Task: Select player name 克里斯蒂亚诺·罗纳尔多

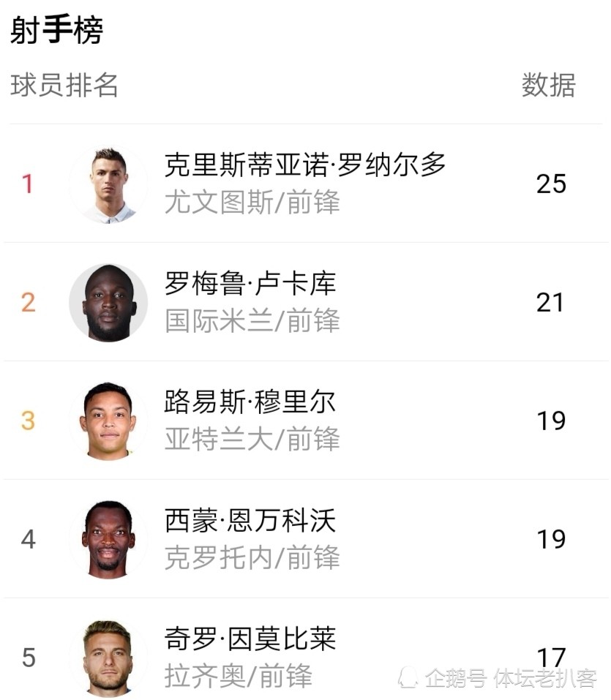Action: point(305,165)
